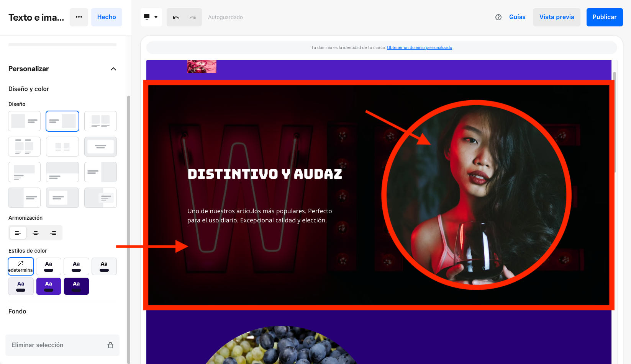
Task: Click the trash icon in Eliminar selección
Action: (110, 345)
